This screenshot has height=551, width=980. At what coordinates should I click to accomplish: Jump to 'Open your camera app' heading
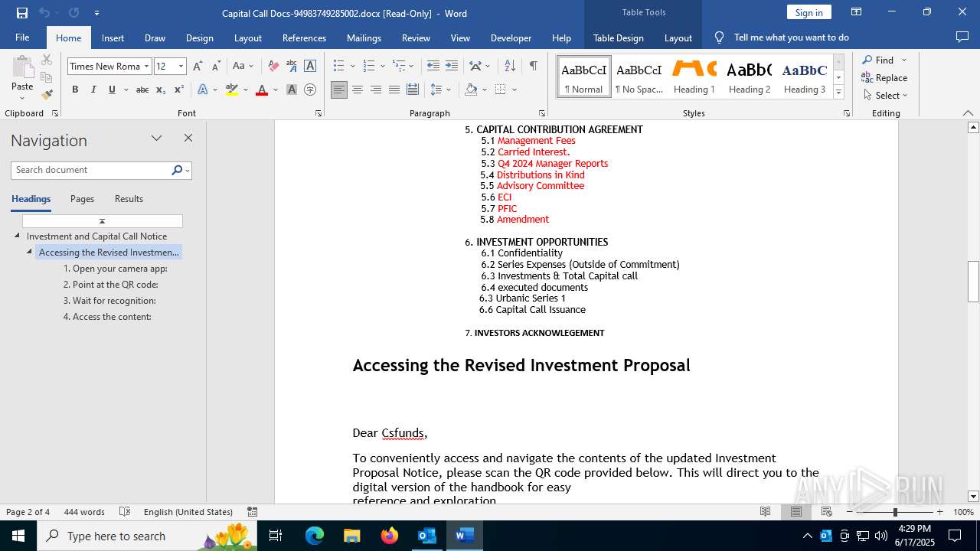click(x=115, y=269)
